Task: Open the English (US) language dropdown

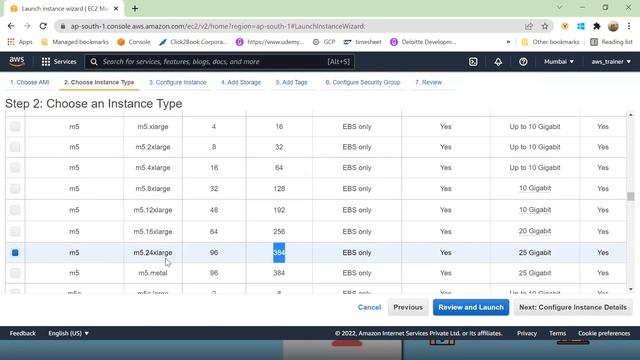Action: 69,333
